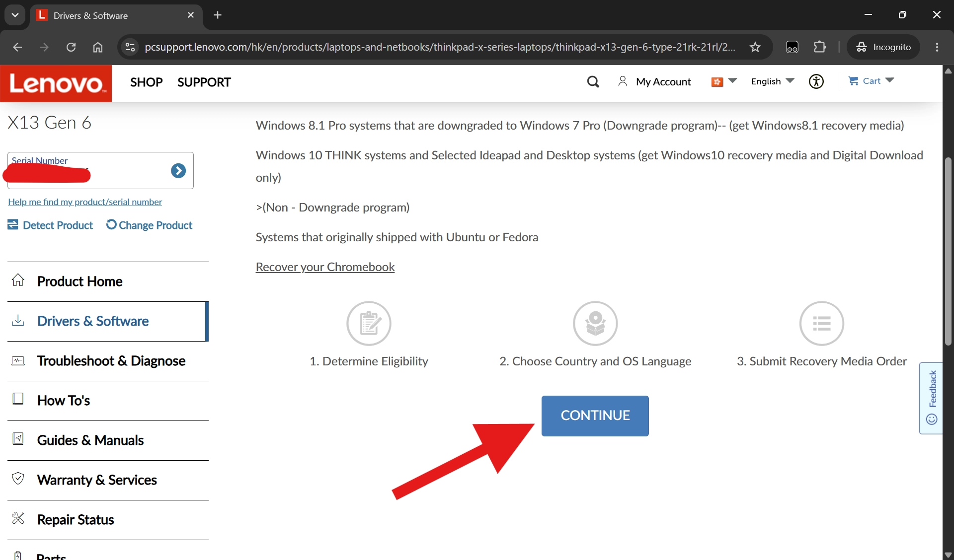Open the Feedback side tab
Screen dimensions: 954x560
pos(932,398)
